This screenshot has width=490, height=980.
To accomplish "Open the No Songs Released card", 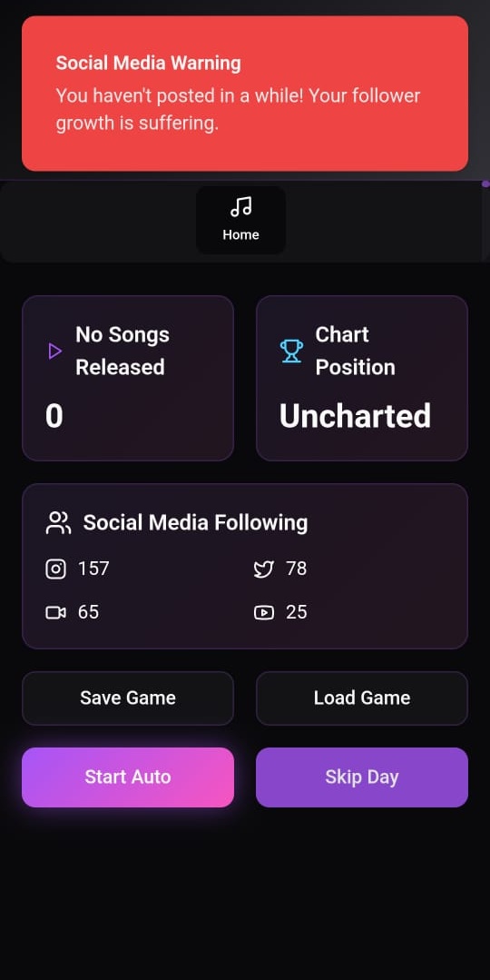I will point(128,378).
